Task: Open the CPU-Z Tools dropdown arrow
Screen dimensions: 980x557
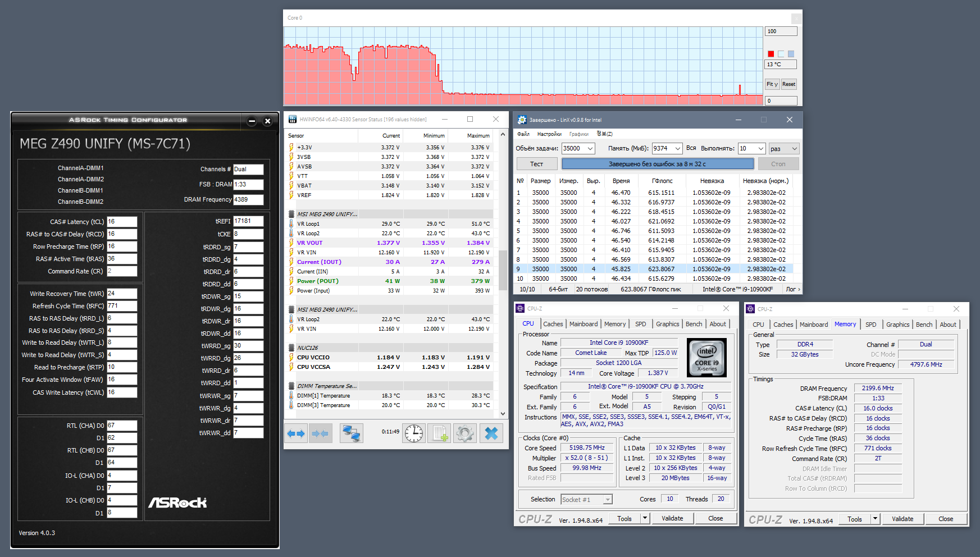Action: point(645,519)
